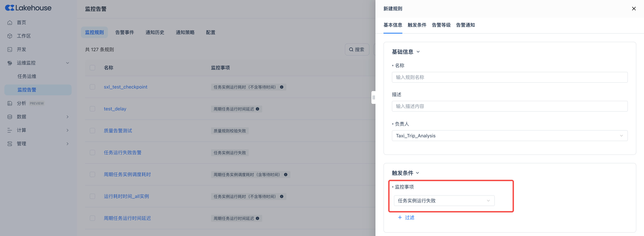The image size is (644, 236).
Task: Open the 质量告警测试 rule link
Action: pyautogui.click(x=118, y=131)
